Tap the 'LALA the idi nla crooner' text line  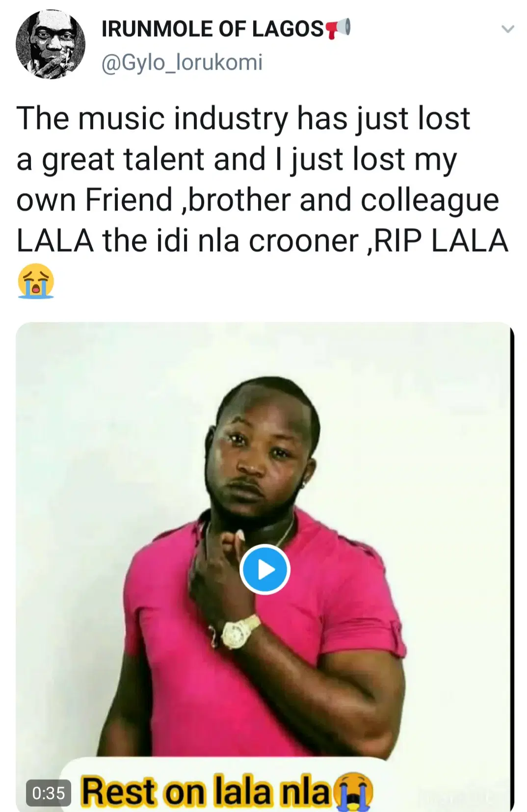(187, 241)
